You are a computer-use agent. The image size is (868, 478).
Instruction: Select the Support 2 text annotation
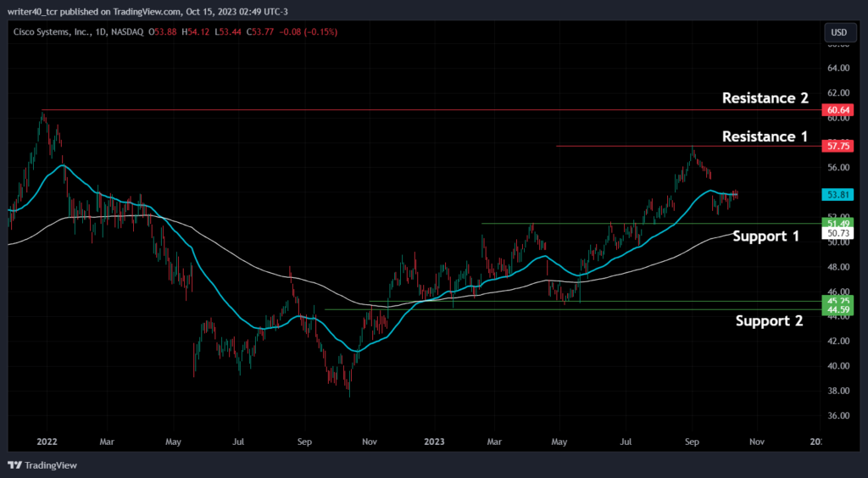click(x=769, y=321)
